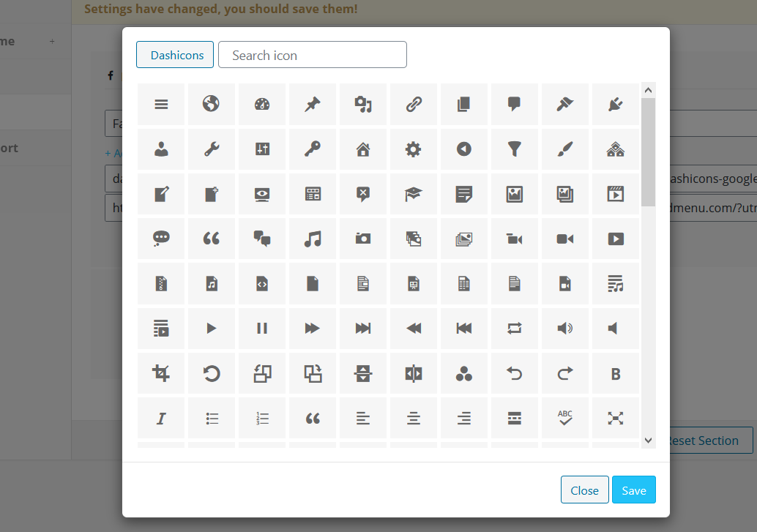Select the play triangle dashicon
Screen dimensions: 757x532
coord(212,329)
